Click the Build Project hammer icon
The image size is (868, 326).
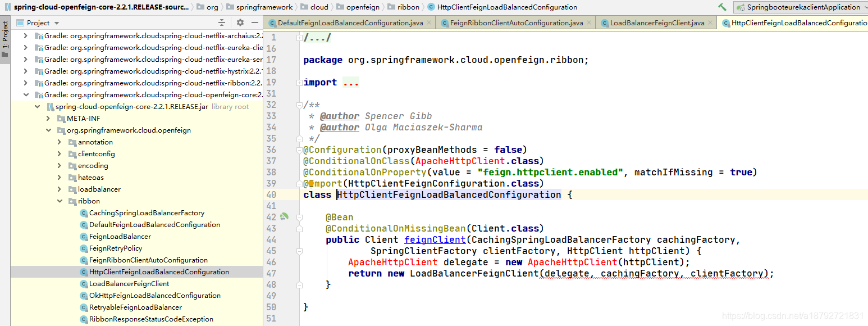click(x=722, y=7)
